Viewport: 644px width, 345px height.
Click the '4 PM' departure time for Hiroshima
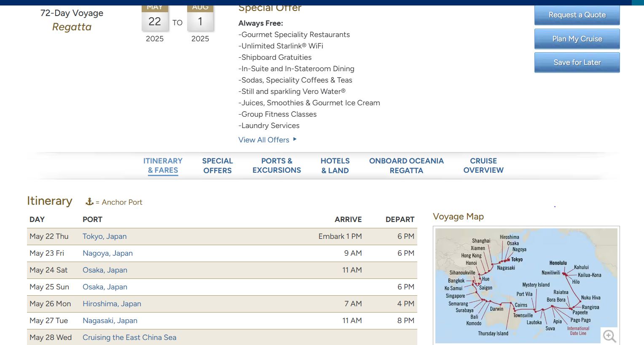click(x=406, y=304)
